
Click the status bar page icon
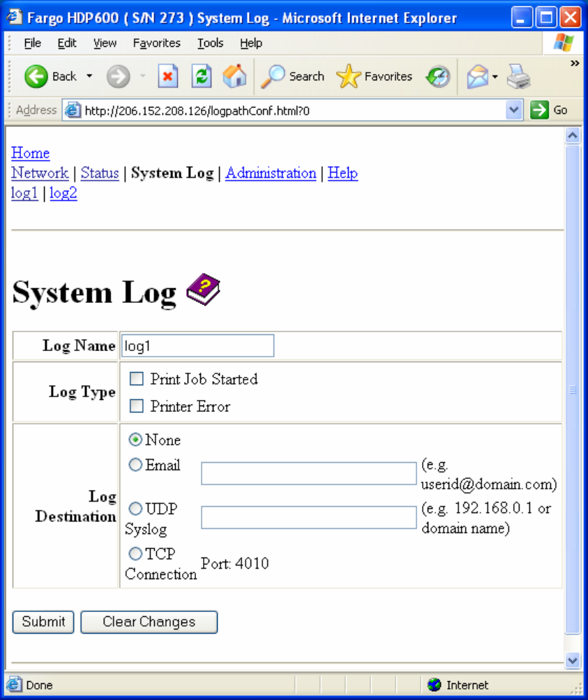14,685
